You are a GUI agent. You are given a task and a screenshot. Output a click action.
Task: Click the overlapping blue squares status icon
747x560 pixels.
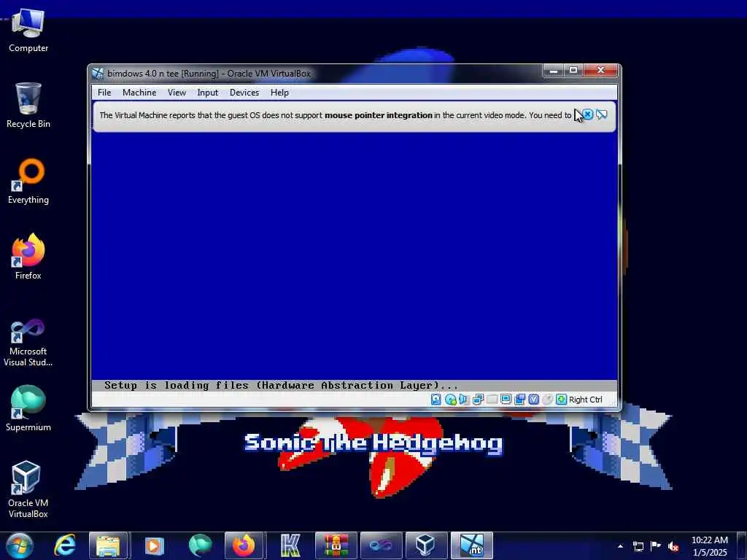[x=519, y=400]
